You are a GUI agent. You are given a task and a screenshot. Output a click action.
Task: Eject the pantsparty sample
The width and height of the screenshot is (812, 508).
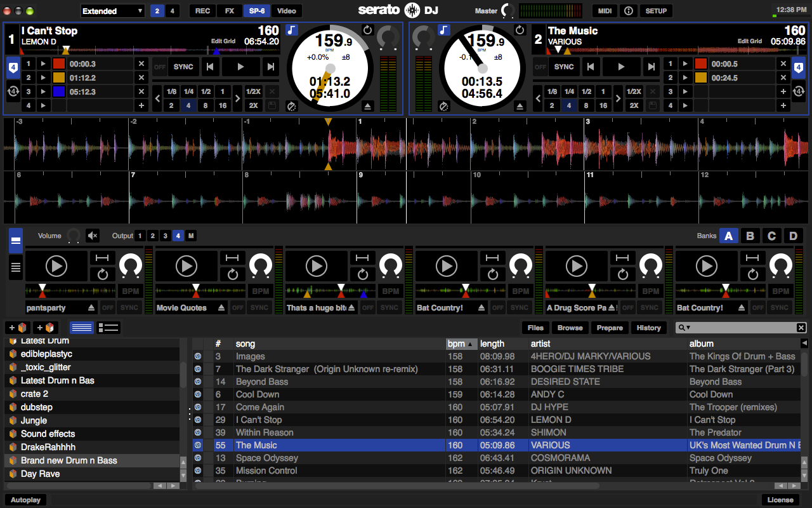pos(91,307)
